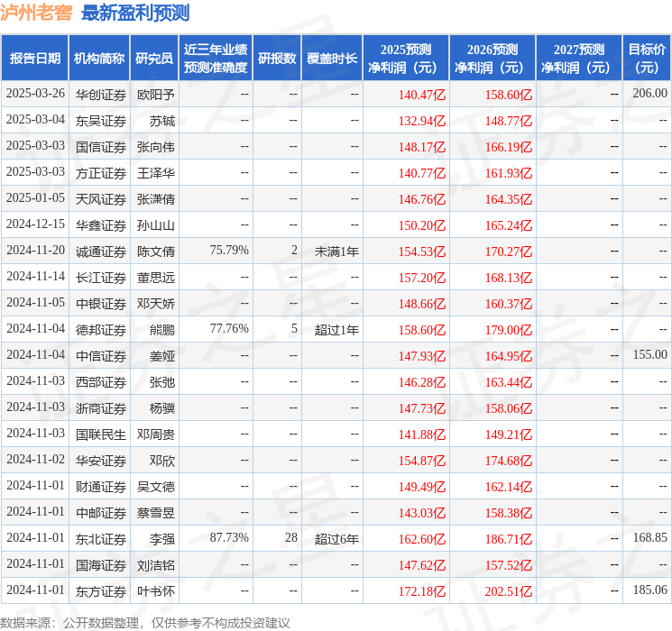672x631 pixels.
Task: Select analyst name 欧阳予
Action: tap(155, 95)
